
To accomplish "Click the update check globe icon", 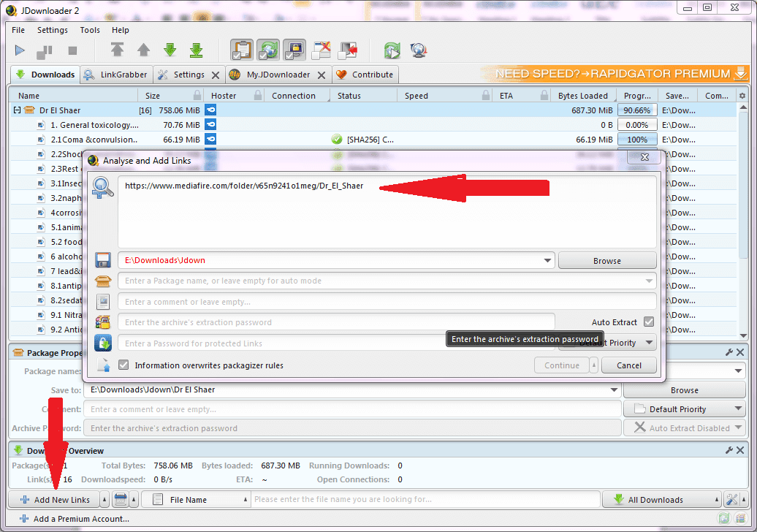I will 419,50.
